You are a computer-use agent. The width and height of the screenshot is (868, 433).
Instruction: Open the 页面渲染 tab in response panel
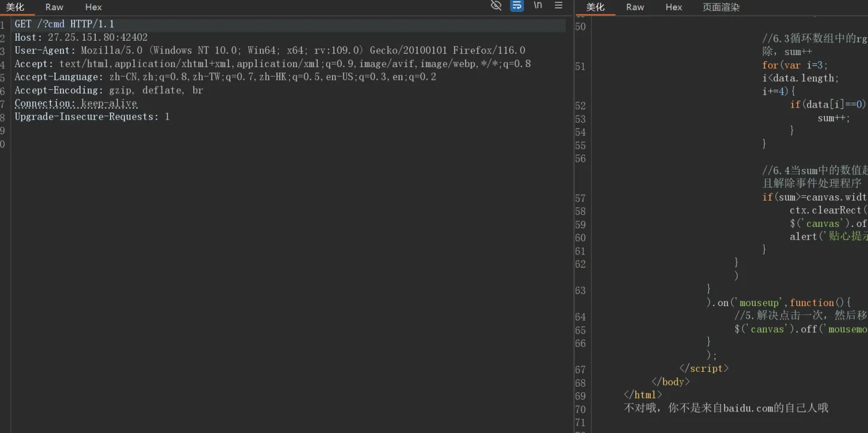point(721,7)
